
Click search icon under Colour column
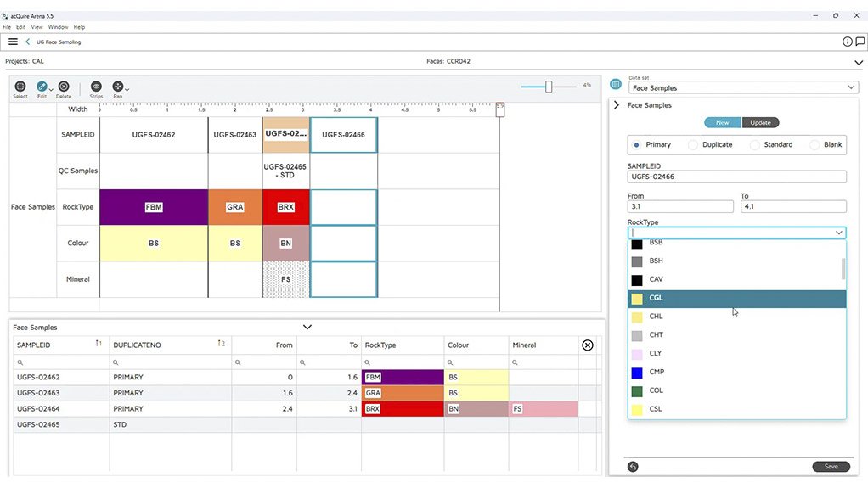click(450, 362)
